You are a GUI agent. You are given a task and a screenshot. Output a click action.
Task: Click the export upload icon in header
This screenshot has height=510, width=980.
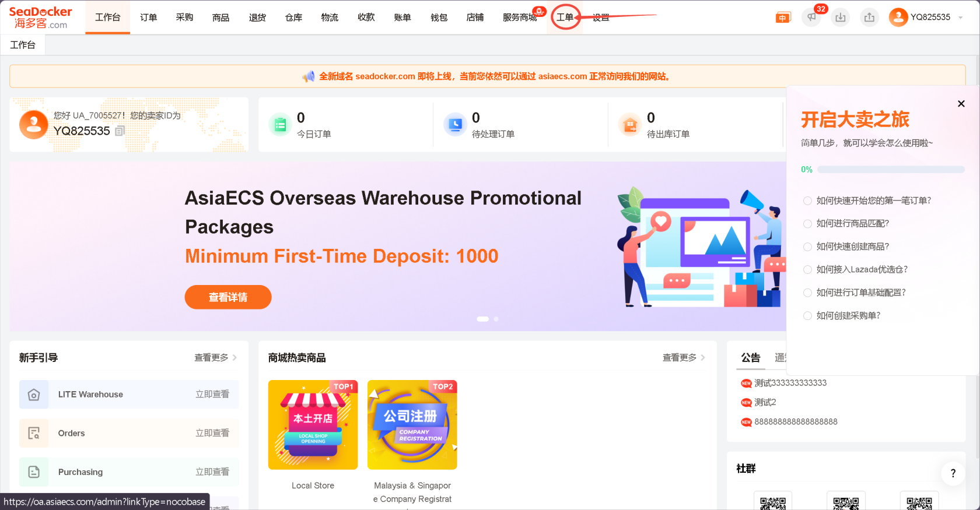pyautogui.click(x=869, y=17)
